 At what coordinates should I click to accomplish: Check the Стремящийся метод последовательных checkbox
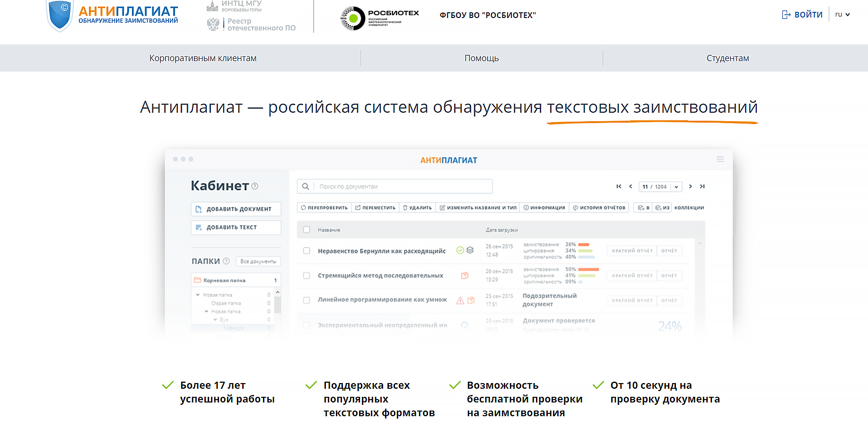(307, 276)
